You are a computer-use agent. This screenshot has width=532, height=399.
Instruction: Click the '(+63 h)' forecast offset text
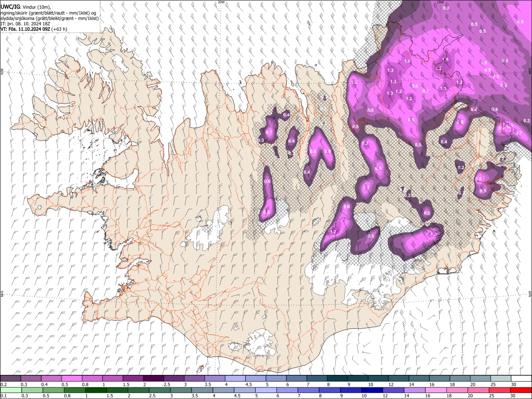point(60,29)
